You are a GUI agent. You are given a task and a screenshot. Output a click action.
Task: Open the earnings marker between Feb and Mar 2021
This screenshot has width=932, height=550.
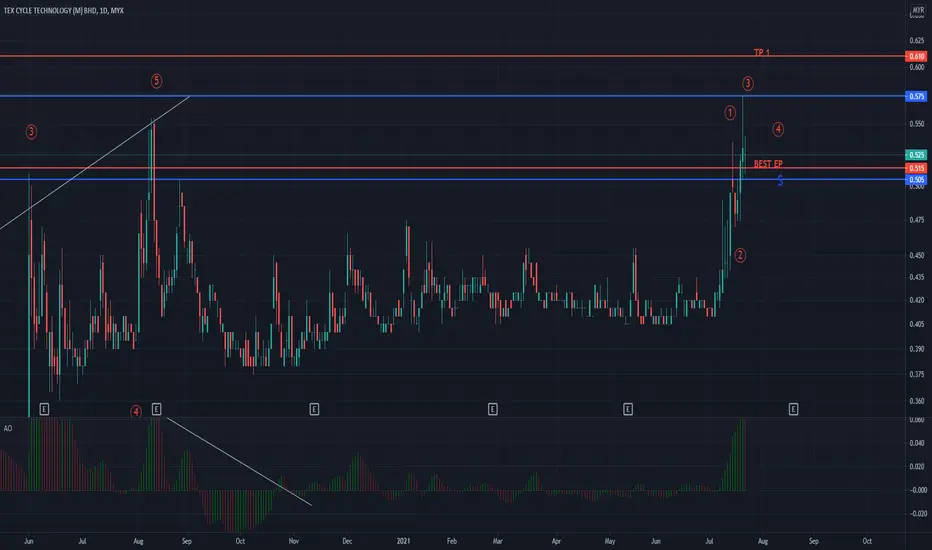[493, 409]
